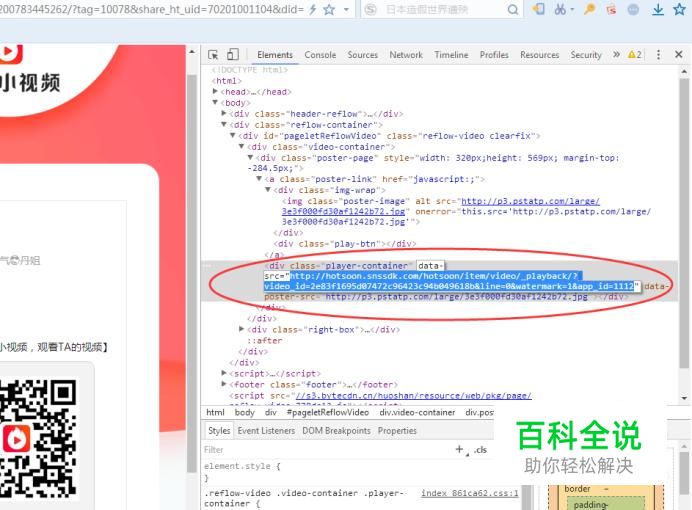
Task: Open the DOM Breakpoints sub-tab
Action: coord(336,431)
